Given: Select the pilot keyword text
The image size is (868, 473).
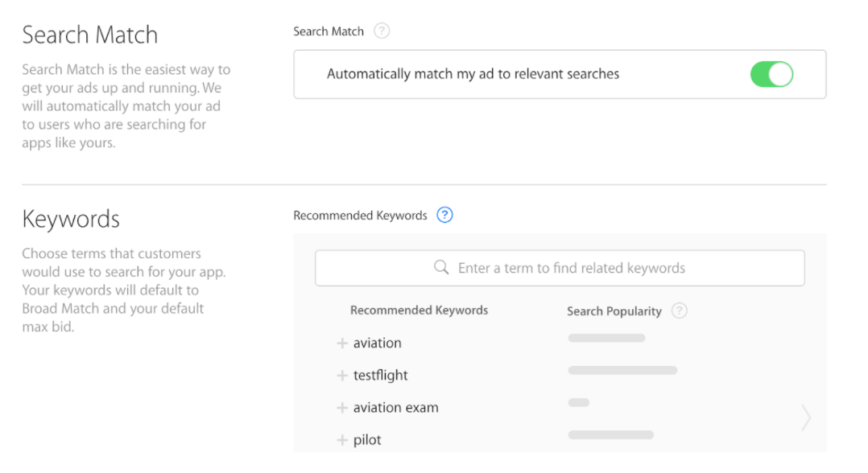Looking at the screenshot, I should (x=367, y=440).
